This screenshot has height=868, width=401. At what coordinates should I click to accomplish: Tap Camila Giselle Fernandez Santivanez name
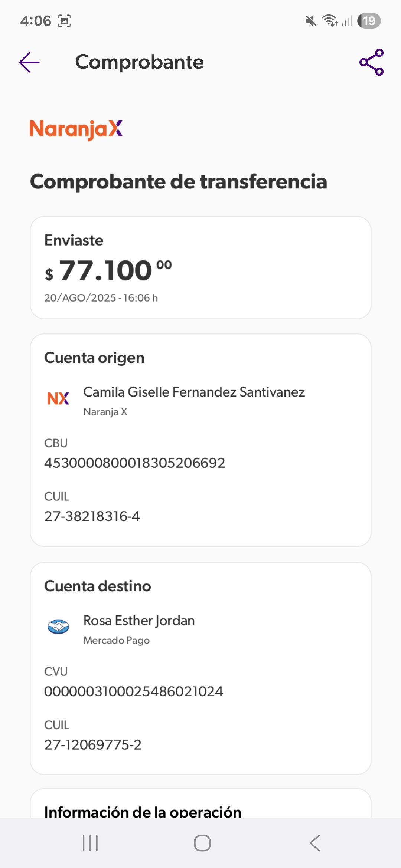[x=194, y=392]
